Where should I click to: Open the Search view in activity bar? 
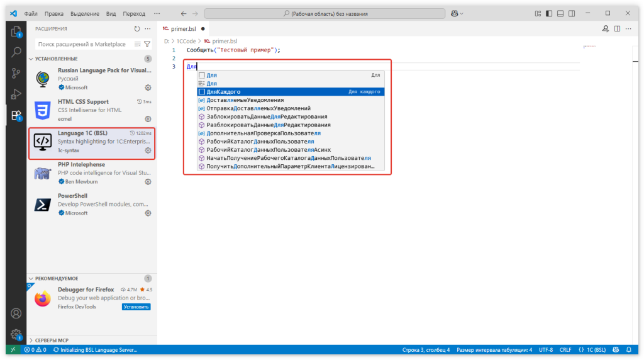tap(16, 52)
